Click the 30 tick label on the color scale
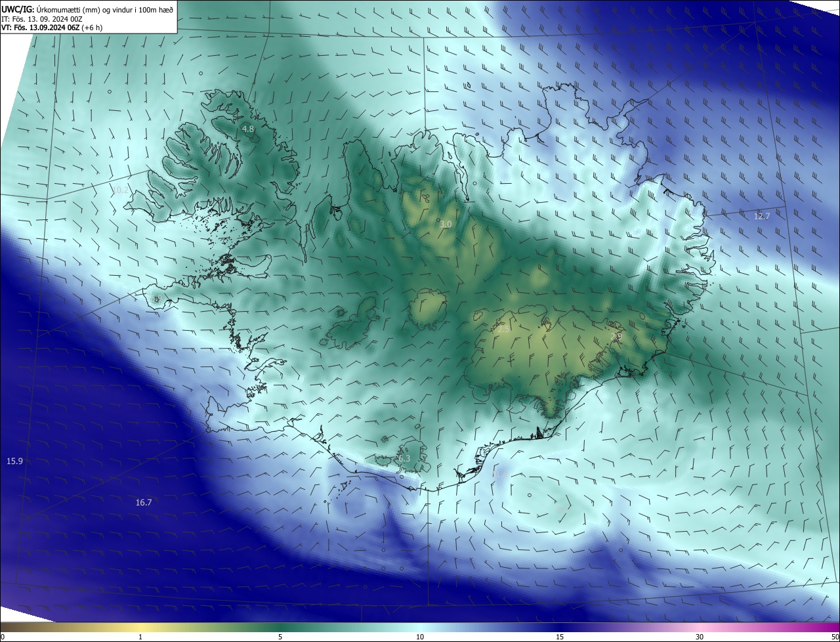 click(x=700, y=637)
